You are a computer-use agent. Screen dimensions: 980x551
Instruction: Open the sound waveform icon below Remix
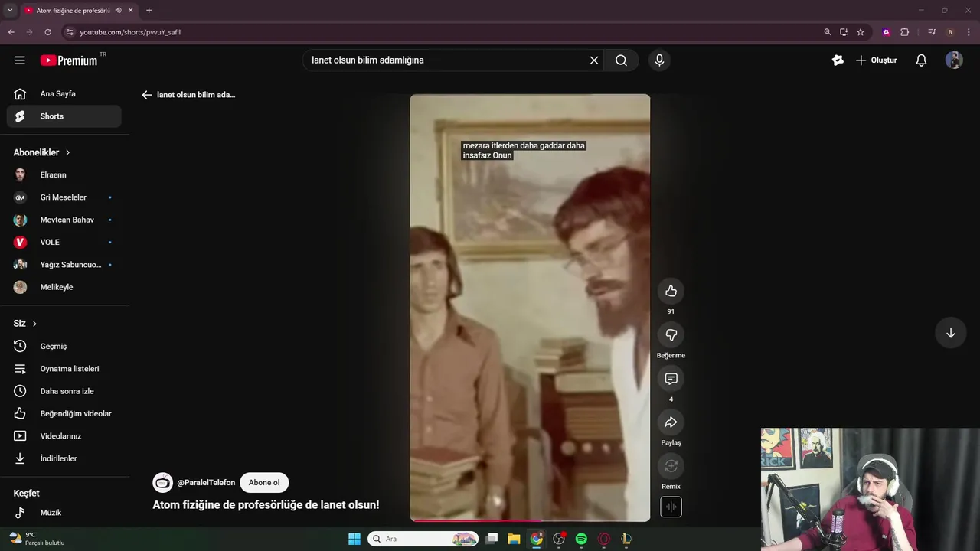pos(671,507)
